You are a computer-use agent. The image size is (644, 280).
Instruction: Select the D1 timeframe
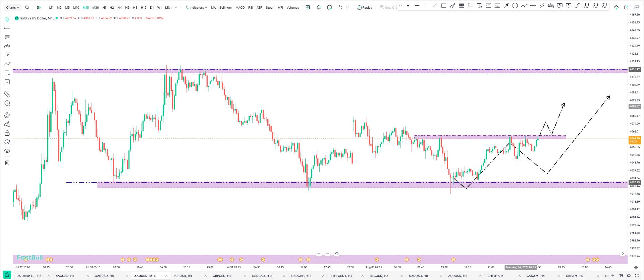click(152, 7)
